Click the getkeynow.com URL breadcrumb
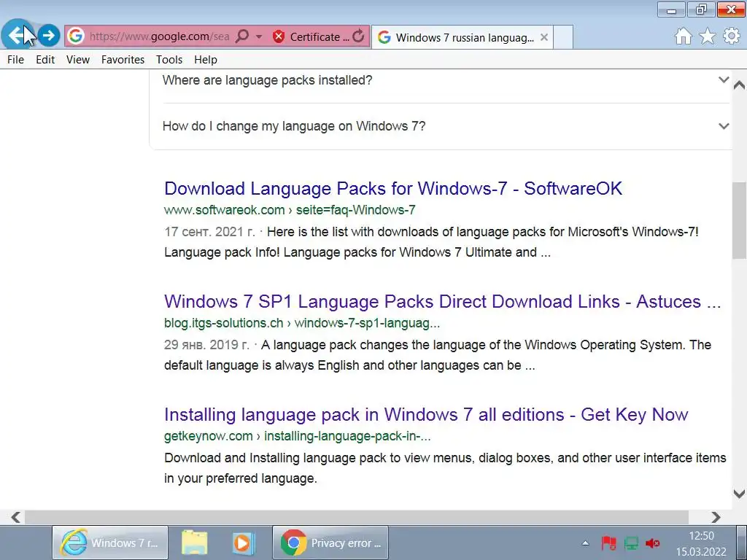The width and height of the screenshot is (747, 560). tap(298, 436)
